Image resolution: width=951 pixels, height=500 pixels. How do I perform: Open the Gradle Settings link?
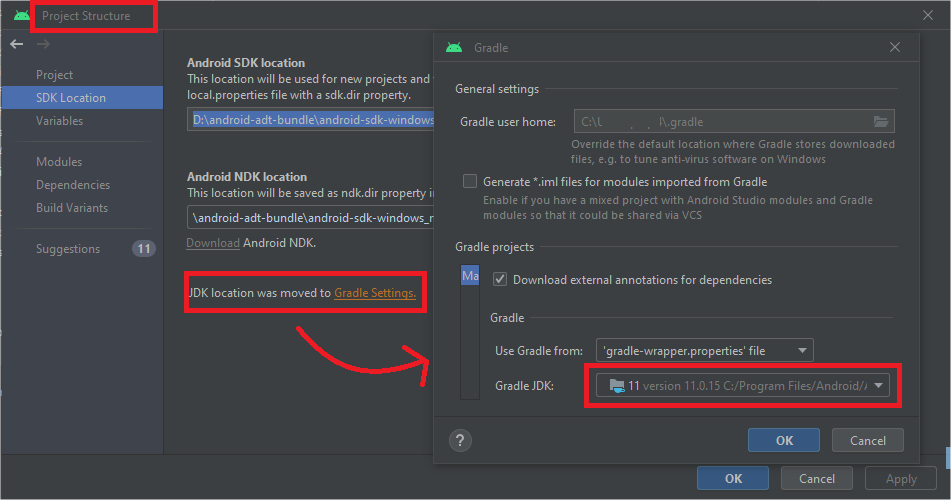[x=375, y=292]
